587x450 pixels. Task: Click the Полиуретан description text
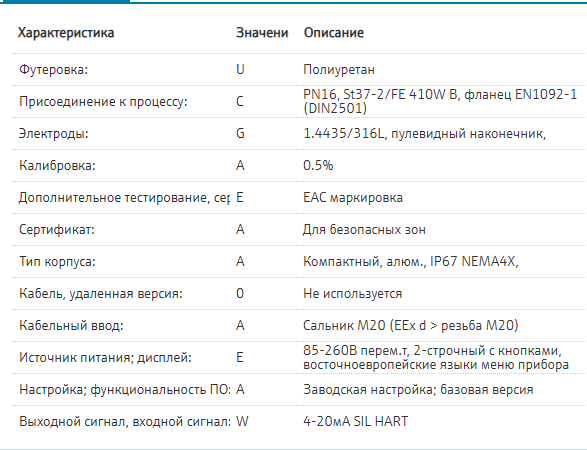(x=339, y=70)
